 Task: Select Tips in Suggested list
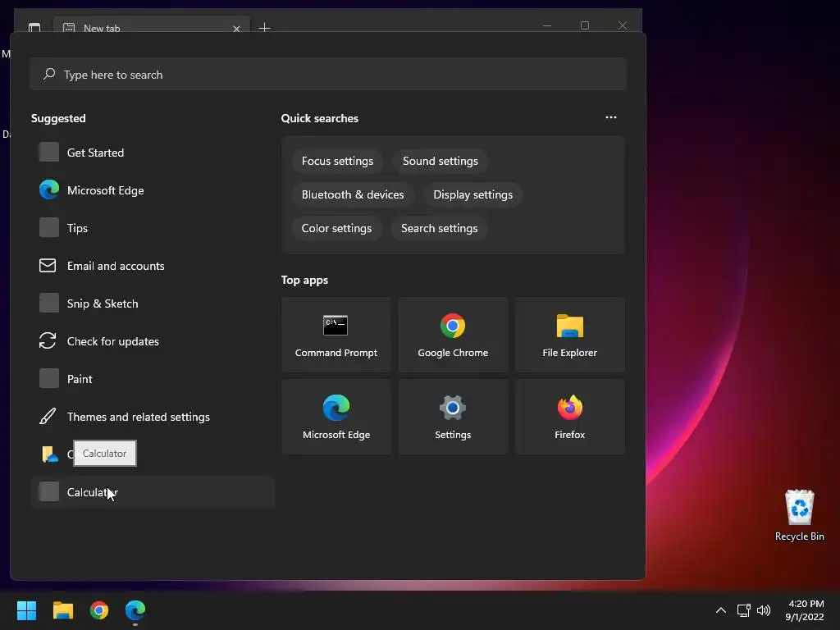pyautogui.click(x=153, y=228)
